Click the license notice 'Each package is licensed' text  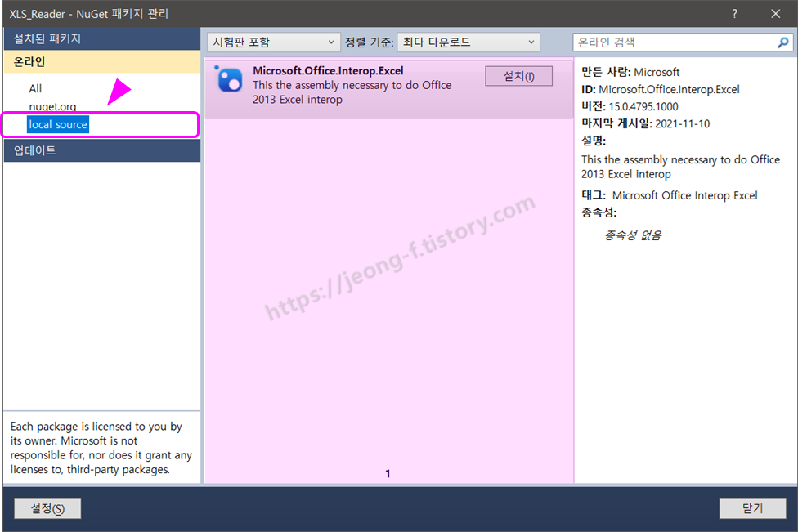[101, 448]
